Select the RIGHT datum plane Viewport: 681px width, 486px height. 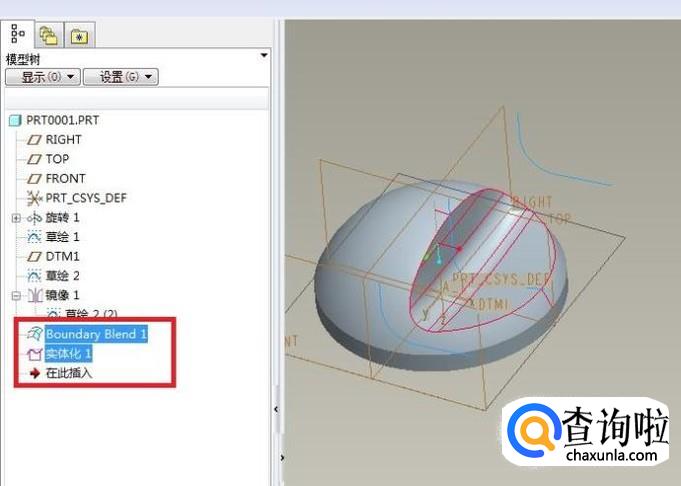(x=63, y=139)
